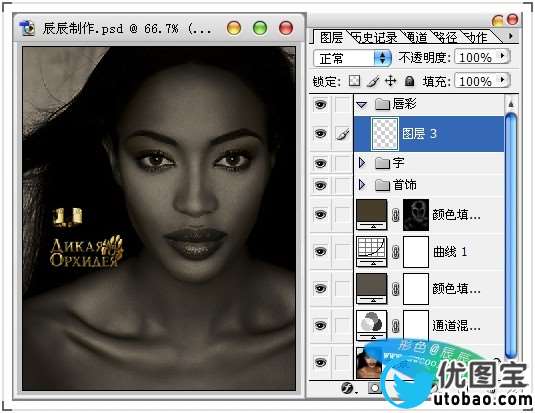This screenshot has height=413, width=535.
Task: Switch to the 通道 channels tab
Action: pos(416,37)
